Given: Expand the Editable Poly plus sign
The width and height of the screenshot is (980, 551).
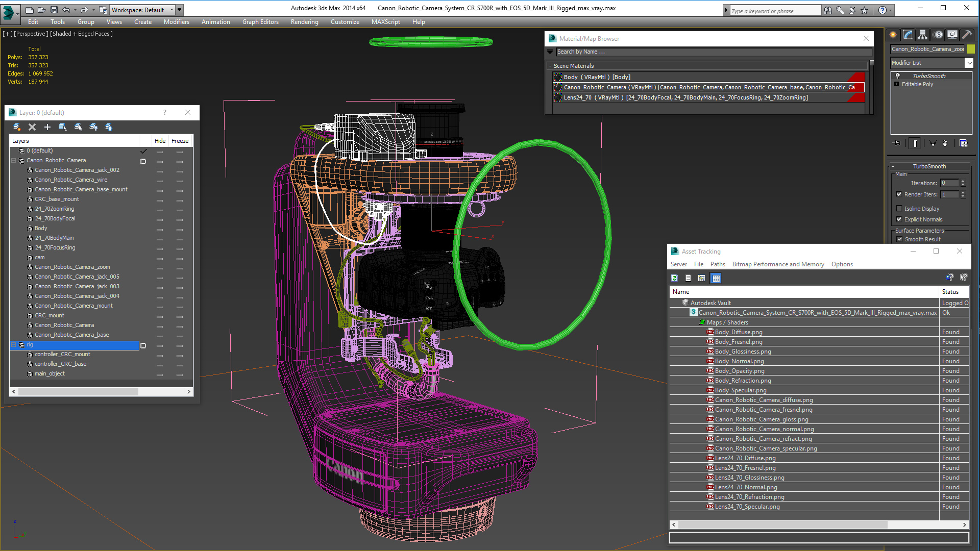Looking at the screenshot, I should pyautogui.click(x=897, y=84).
